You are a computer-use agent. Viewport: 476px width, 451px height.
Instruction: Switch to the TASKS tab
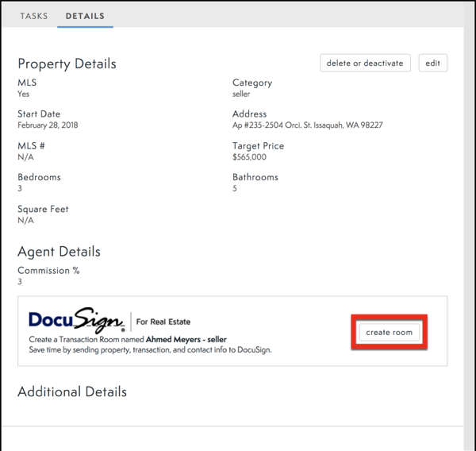pos(33,16)
